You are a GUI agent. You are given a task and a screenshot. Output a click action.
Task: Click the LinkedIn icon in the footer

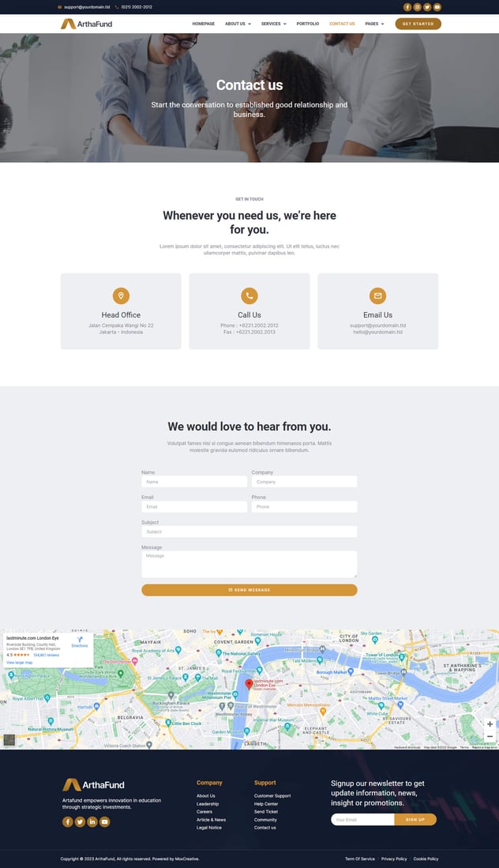[92, 821]
